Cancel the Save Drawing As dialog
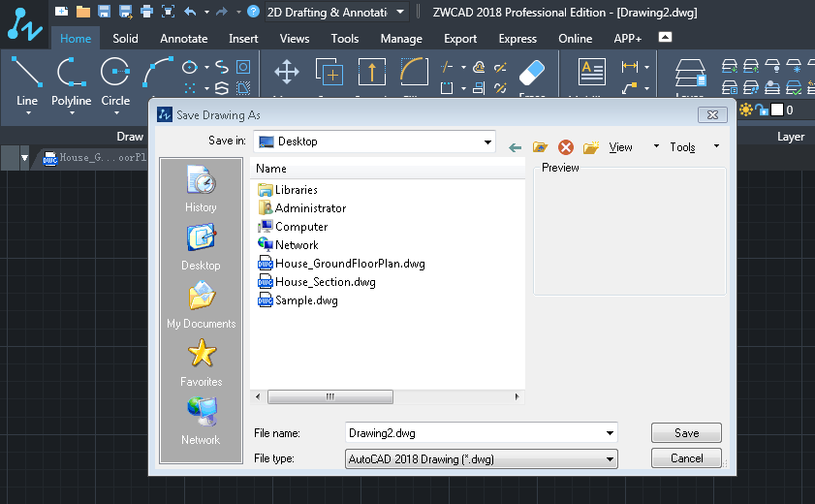The image size is (815, 504). pos(686,458)
